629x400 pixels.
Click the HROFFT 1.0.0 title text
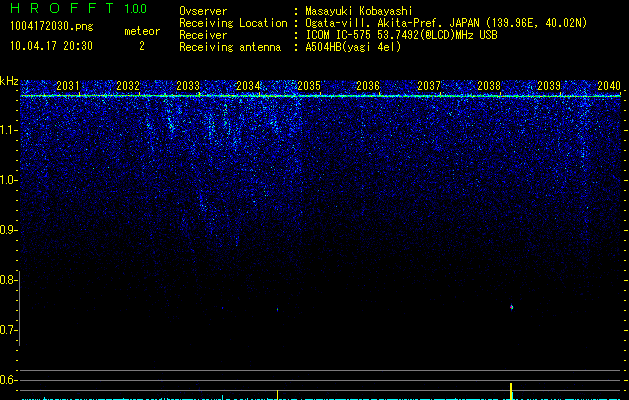pos(78,8)
